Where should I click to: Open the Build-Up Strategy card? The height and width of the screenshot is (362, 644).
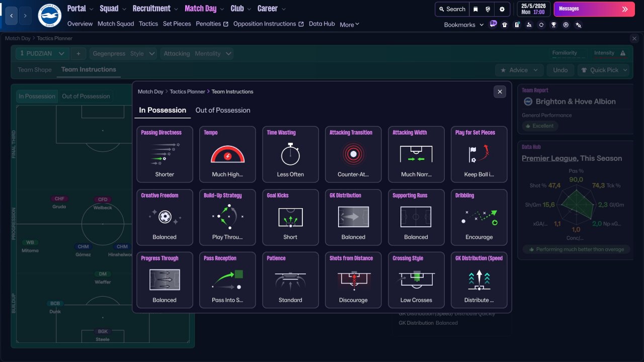227,217
